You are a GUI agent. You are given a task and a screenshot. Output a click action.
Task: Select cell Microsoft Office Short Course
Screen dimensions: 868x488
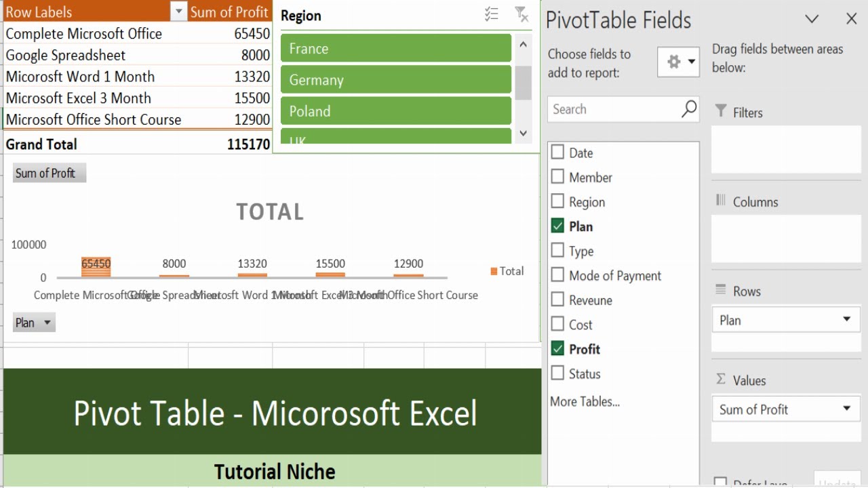pos(94,119)
